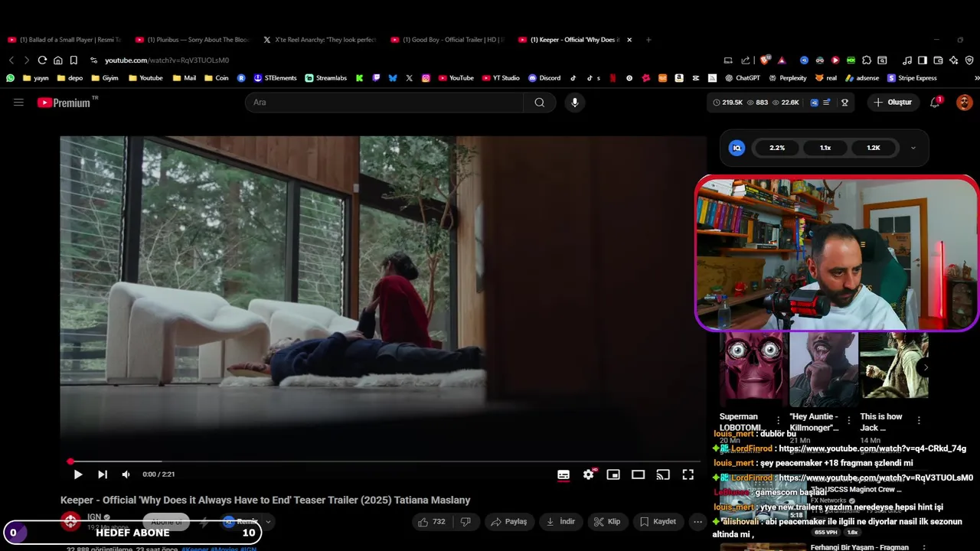The image size is (980, 551).
Task: Open a new browser tab
Action: [648, 40]
